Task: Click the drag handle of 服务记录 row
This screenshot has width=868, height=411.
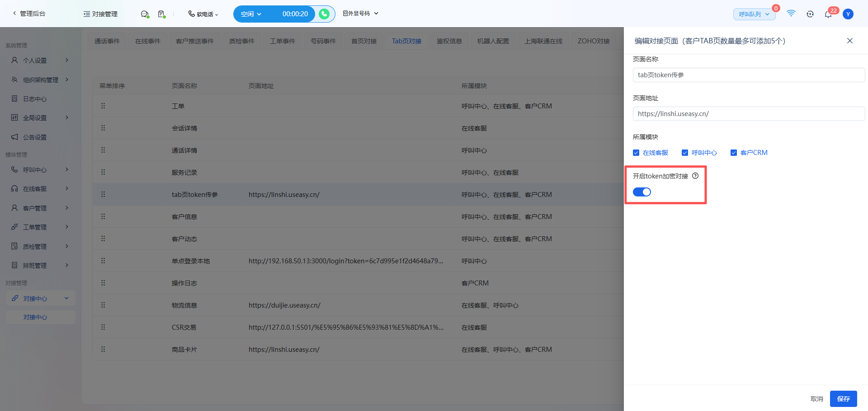Action: pos(103,172)
